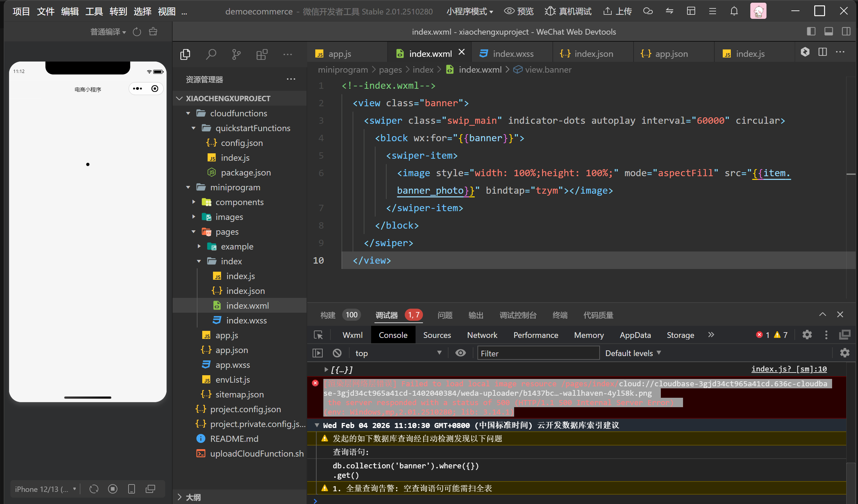Click the clear console icon
Image resolution: width=858 pixels, height=504 pixels.
coord(337,353)
